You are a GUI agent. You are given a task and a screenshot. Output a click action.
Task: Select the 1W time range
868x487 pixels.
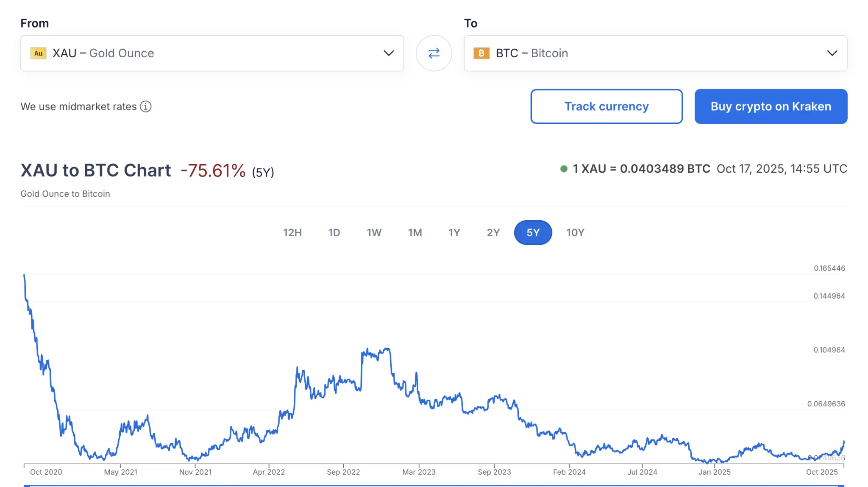pyautogui.click(x=374, y=232)
